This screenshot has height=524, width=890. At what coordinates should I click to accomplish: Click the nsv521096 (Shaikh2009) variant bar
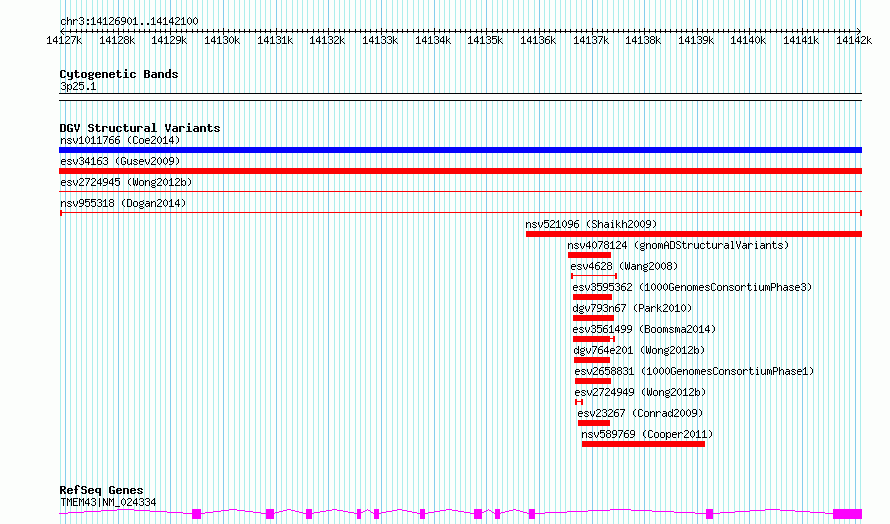[x=694, y=234]
